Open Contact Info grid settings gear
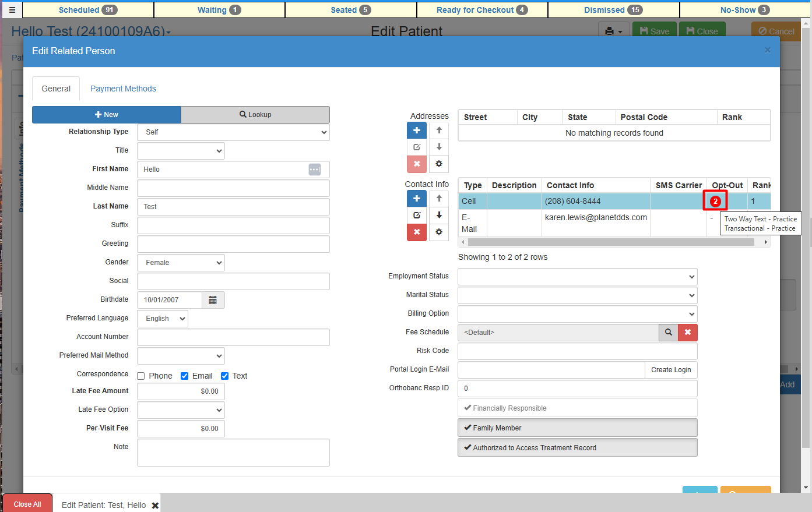This screenshot has width=812, height=512. [x=439, y=232]
